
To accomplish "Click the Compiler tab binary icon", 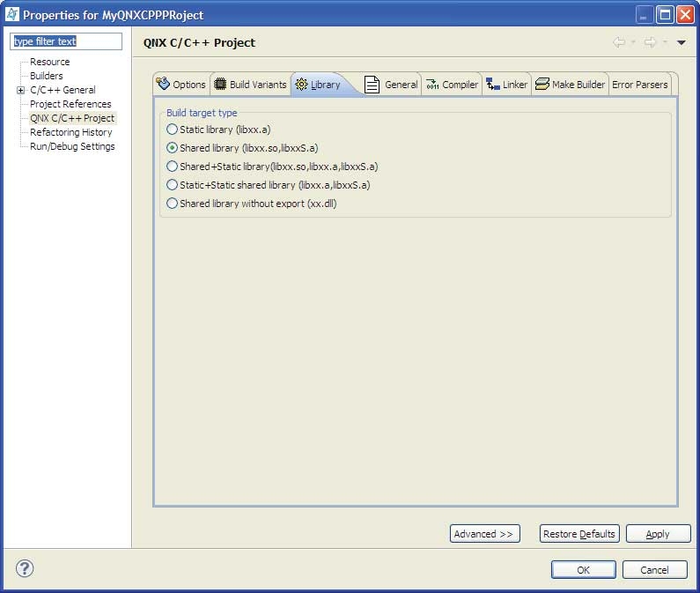I will coord(432,85).
